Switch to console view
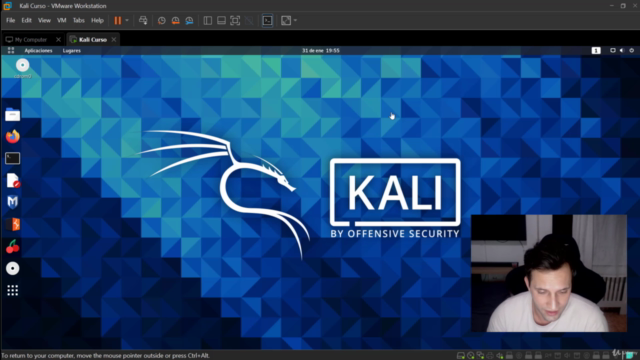 pos(267,20)
